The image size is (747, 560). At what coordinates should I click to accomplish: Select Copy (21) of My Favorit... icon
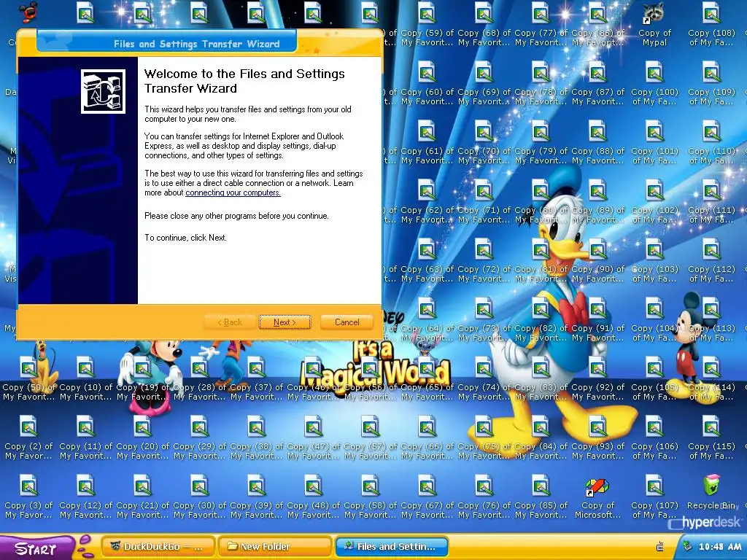[x=142, y=485]
